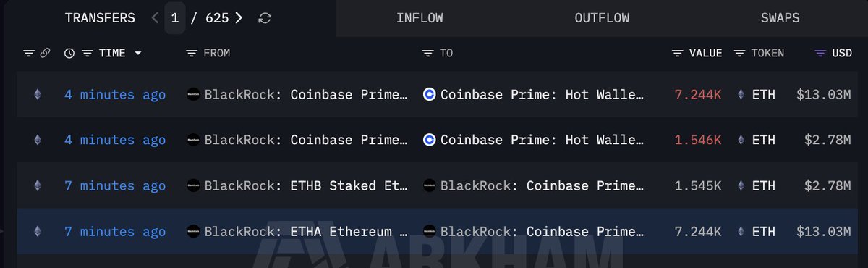Viewport: 868px width, 268px height.
Task: Switch to the INFLOW tab
Action: pyautogui.click(x=420, y=18)
